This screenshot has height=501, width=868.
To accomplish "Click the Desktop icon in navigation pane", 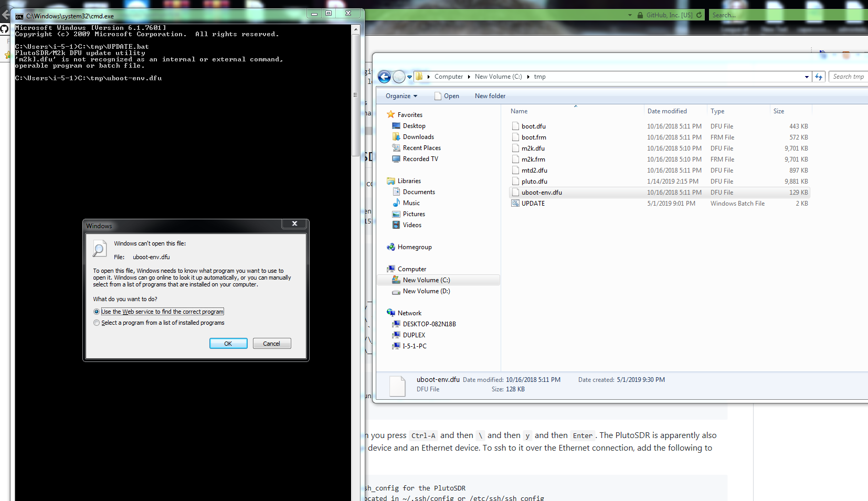I will click(396, 126).
